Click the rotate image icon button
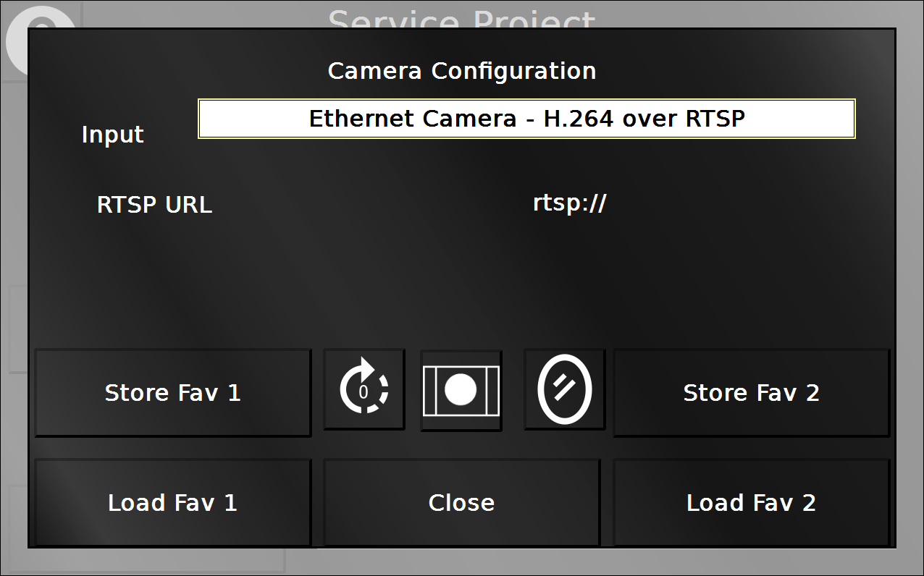Image resolution: width=924 pixels, height=576 pixels. [364, 389]
